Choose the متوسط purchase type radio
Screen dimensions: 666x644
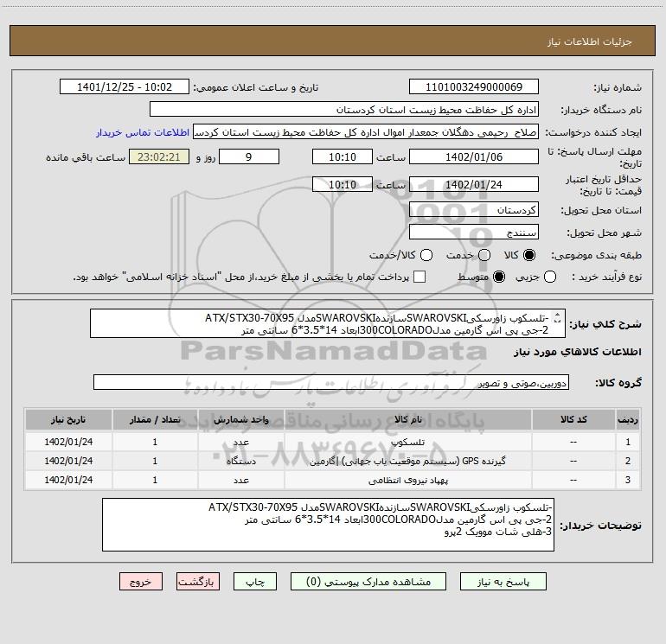pos(499,277)
